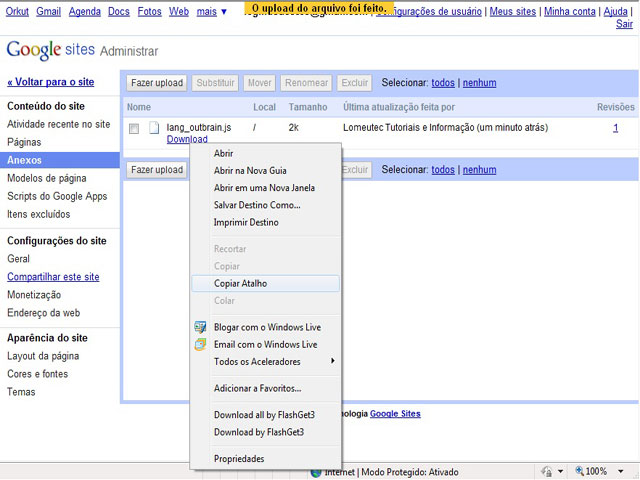This screenshot has height=480, width=640.
Task: Click the Agenda link in top bar
Action: tap(84, 11)
